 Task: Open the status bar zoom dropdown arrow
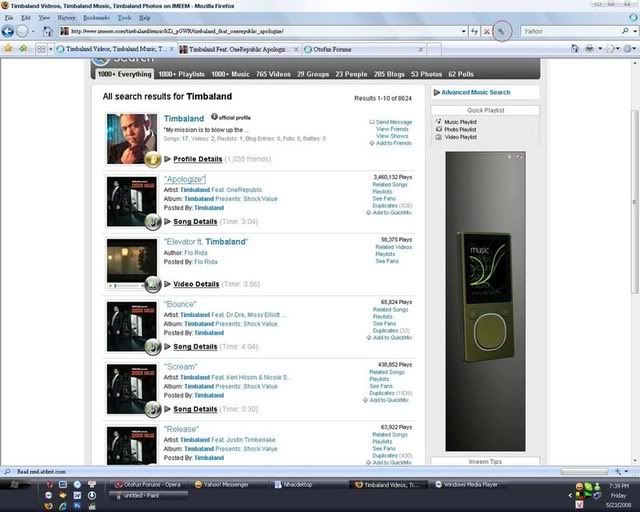[627, 472]
